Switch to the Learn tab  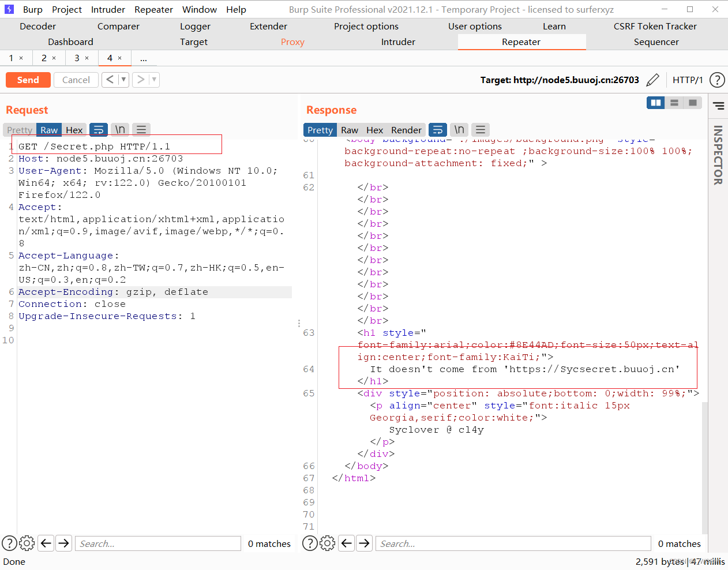point(554,27)
